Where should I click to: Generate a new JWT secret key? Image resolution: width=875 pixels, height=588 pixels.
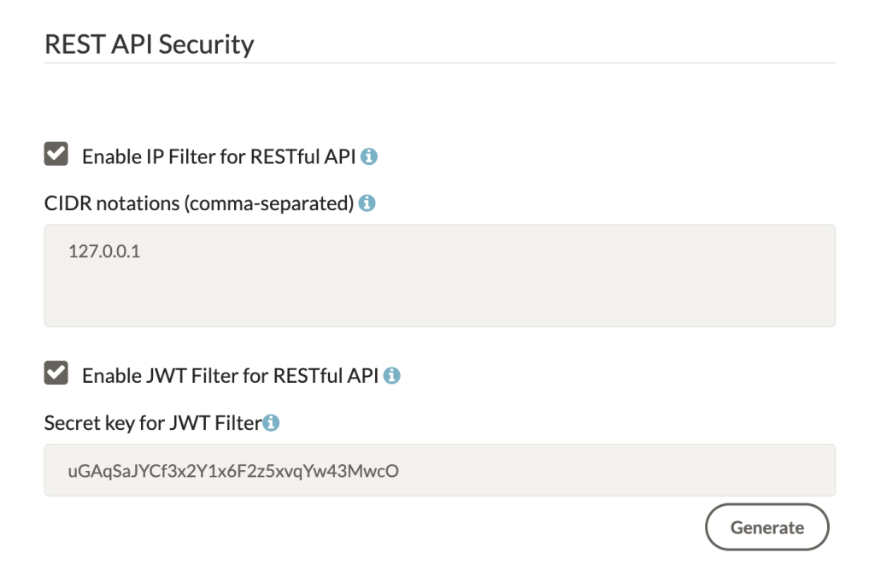coord(766,527)
